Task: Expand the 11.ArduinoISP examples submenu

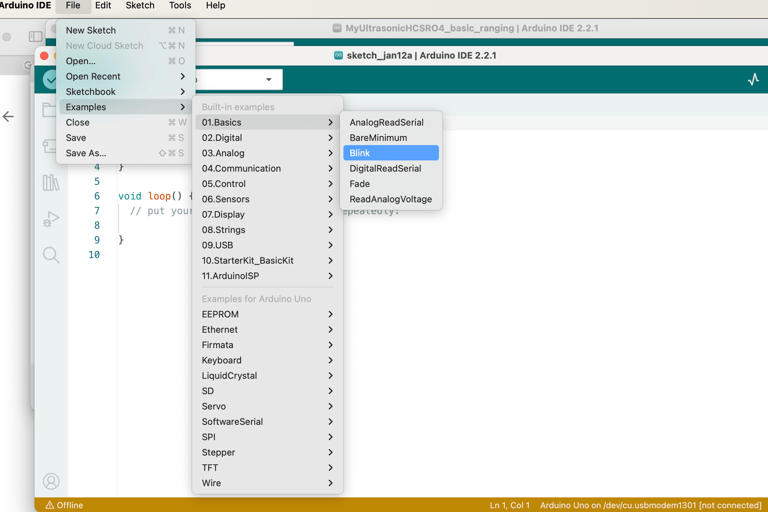Action: click(267, 276)
